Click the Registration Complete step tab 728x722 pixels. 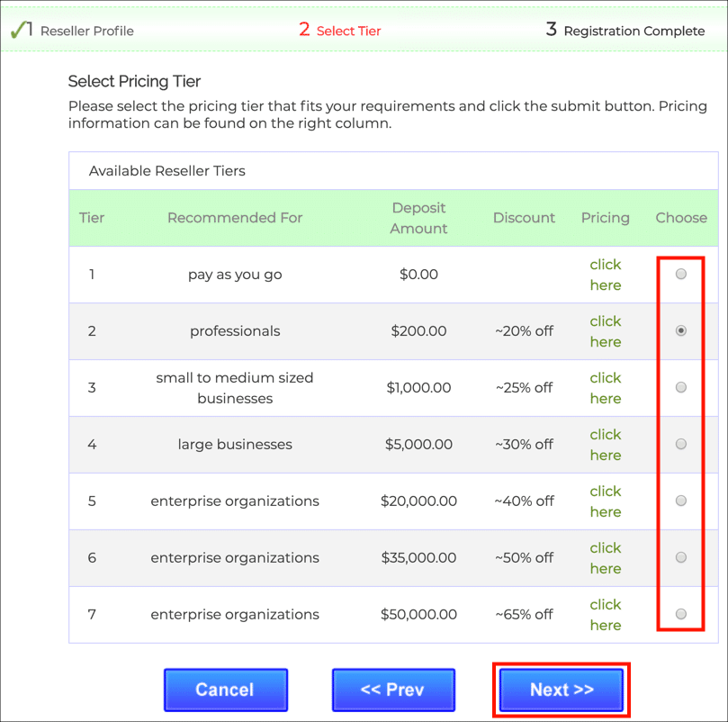coord(625,31)
